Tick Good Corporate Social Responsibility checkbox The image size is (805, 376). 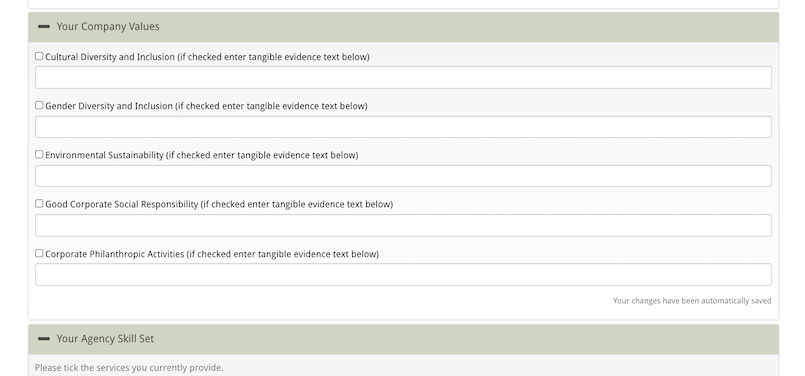pyautogui.click(x=39, y=204)
